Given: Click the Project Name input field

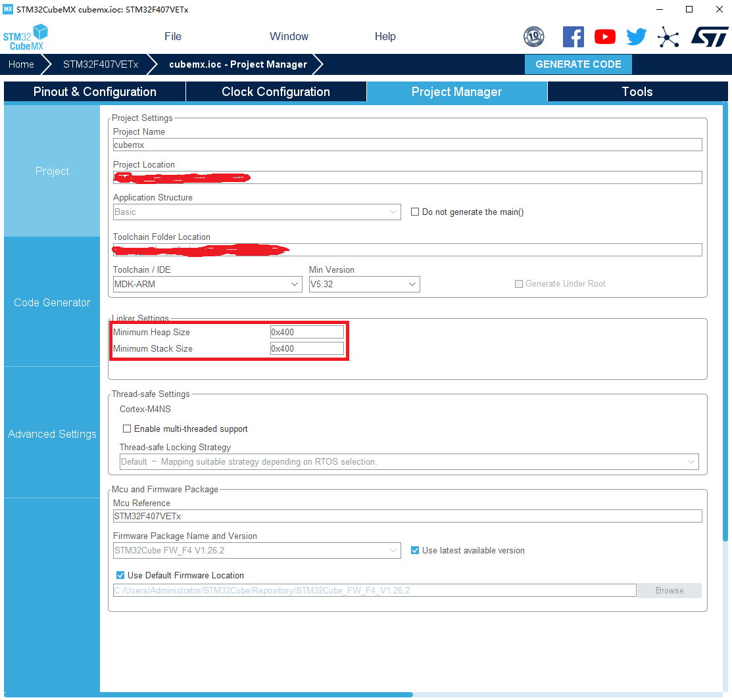Looking at the screenshot, I should 408,145.
